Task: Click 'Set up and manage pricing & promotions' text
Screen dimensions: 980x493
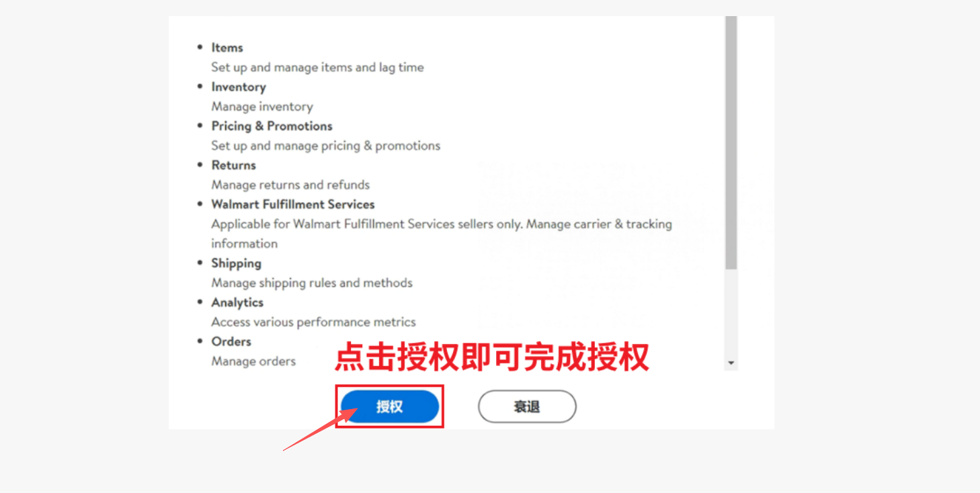Action: tap(326, 145)
